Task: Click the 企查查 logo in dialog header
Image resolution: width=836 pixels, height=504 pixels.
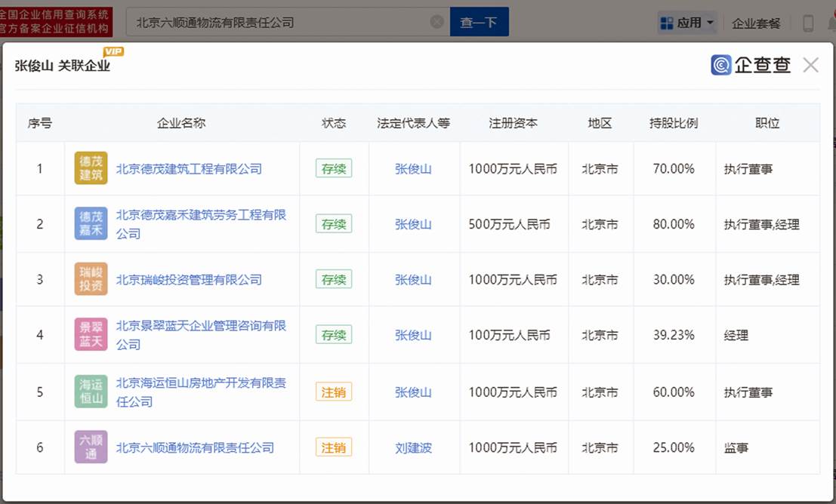Action: click(x=750, y=65)
